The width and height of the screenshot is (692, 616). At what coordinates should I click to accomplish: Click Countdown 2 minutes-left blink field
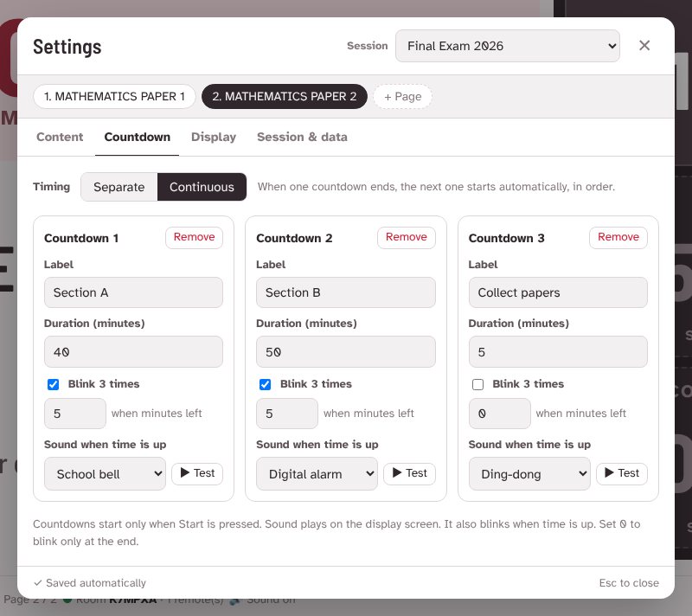coord(287,414)
